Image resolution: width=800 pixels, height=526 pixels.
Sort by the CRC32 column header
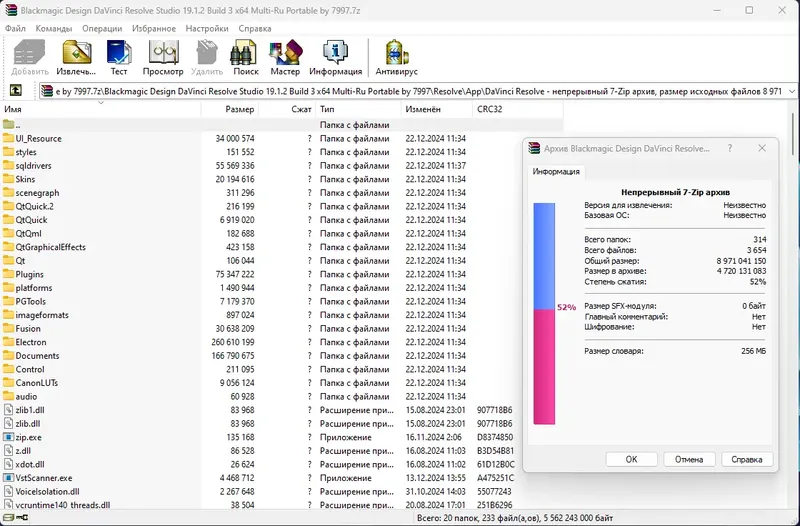(517, 109)
